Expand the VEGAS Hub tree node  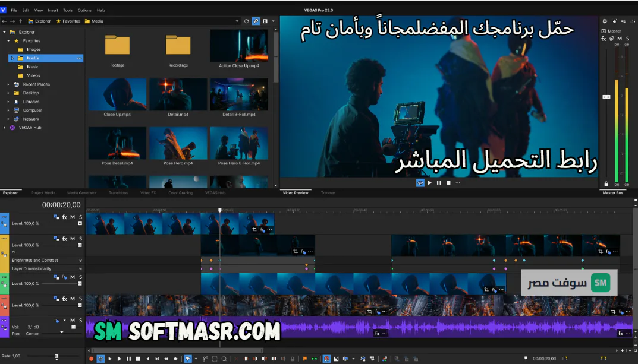pos(4,128)
